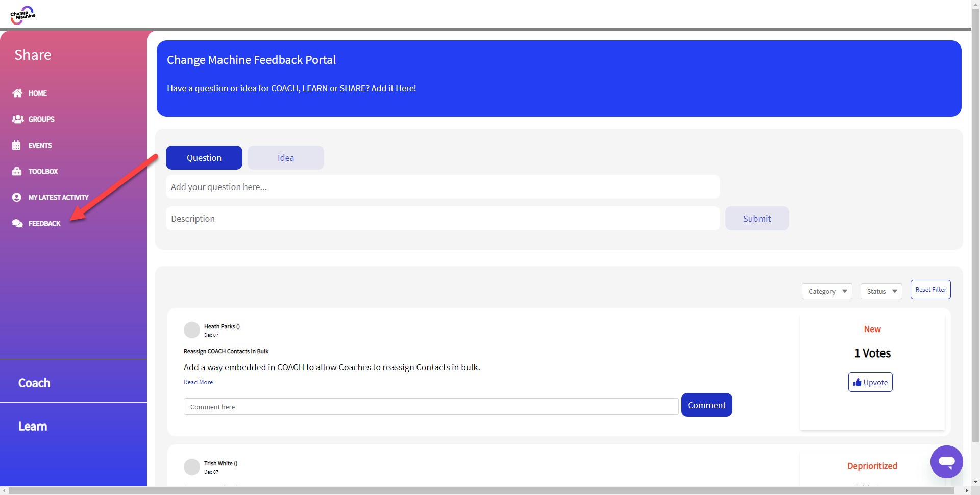This screenshot has width=980, height=495.
Task: Click the Feedback chat bubbles icon
Action: [x=17, y=223]
